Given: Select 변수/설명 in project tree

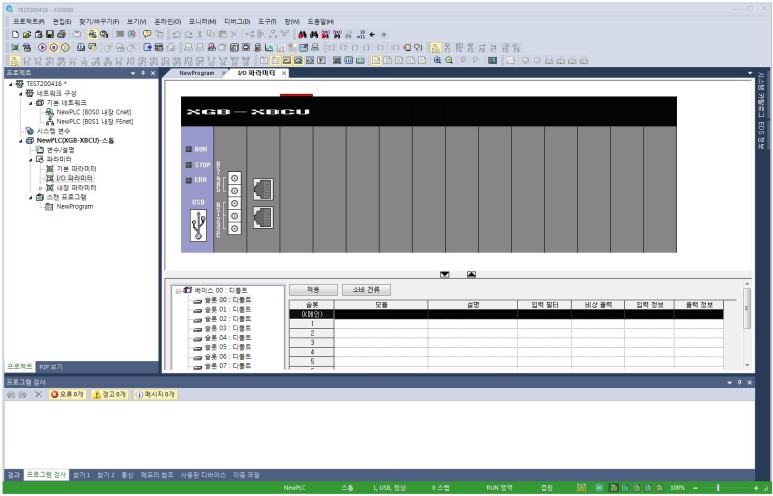Looking at the screenshot, I should (60, 150).
